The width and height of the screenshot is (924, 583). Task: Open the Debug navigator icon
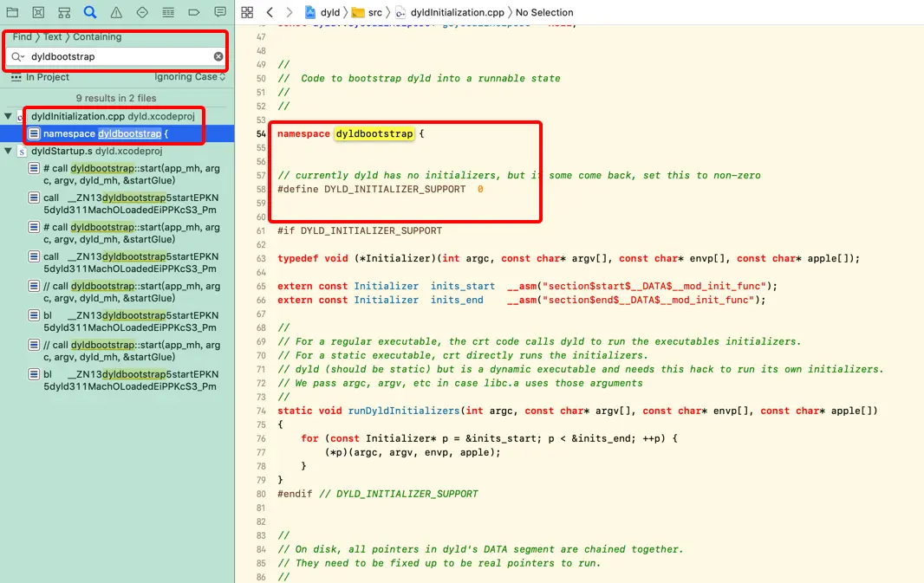168,12
